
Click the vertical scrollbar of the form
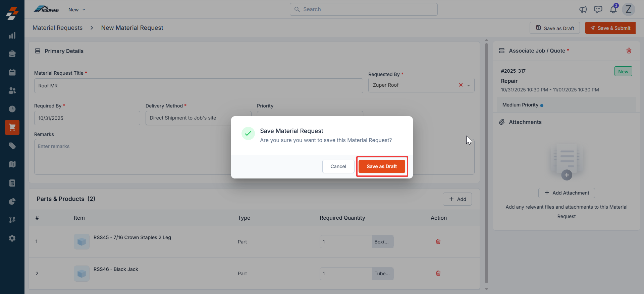(x=486, y=163)
